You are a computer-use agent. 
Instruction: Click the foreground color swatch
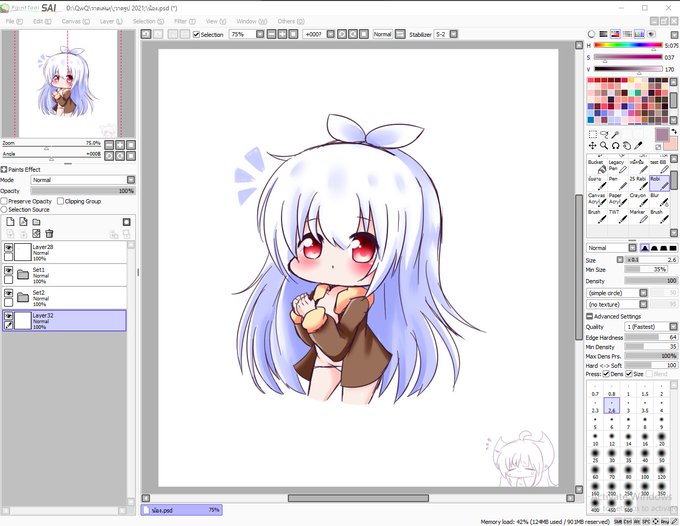click(662, 135)
